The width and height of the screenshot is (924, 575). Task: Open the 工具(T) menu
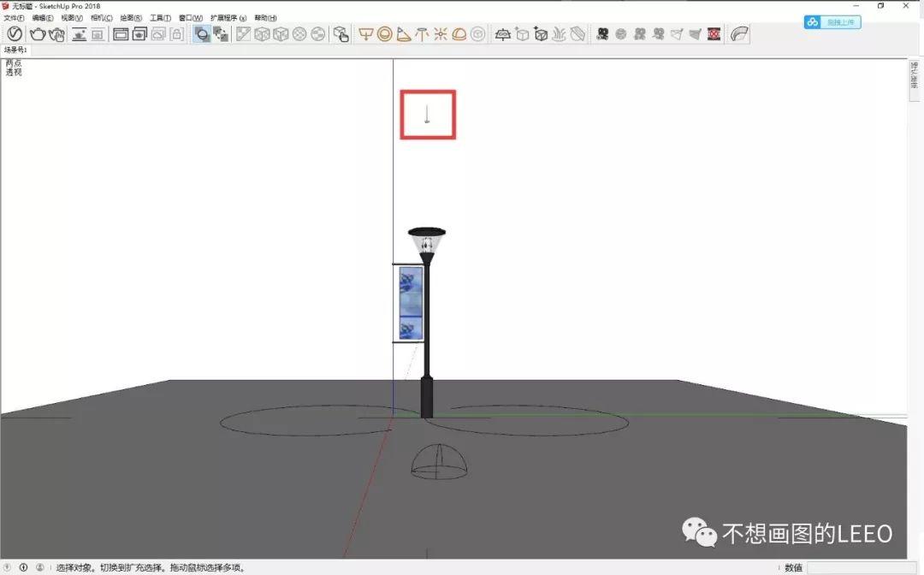tap(160, 18)
